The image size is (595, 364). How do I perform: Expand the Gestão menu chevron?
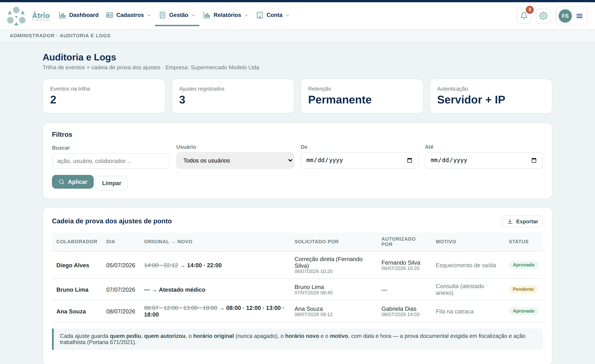point(193,15)
